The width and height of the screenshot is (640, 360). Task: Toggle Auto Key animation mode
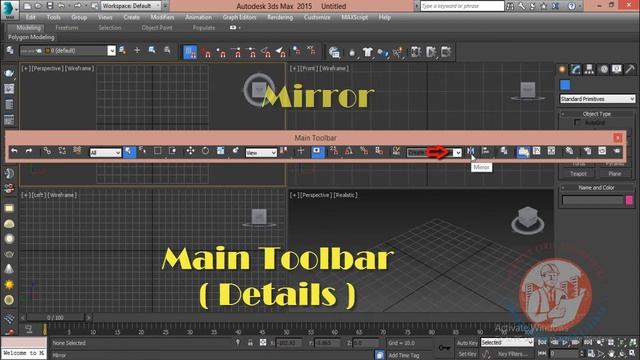467,343
